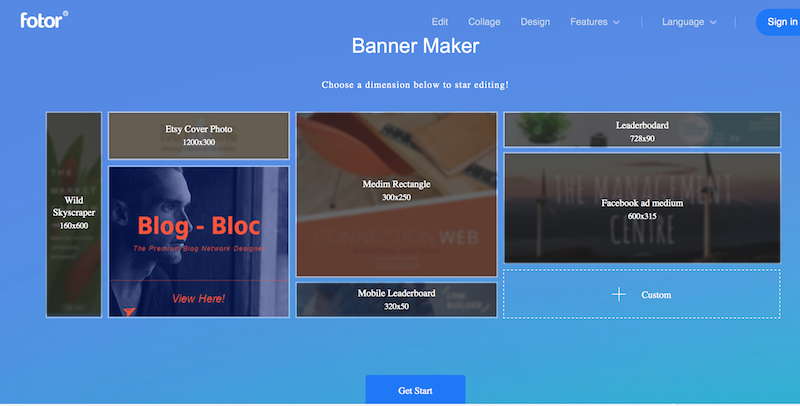Expand the Features dropdown chevron
Viewport: 800px width, 406px height.
(x=616, y=22)
